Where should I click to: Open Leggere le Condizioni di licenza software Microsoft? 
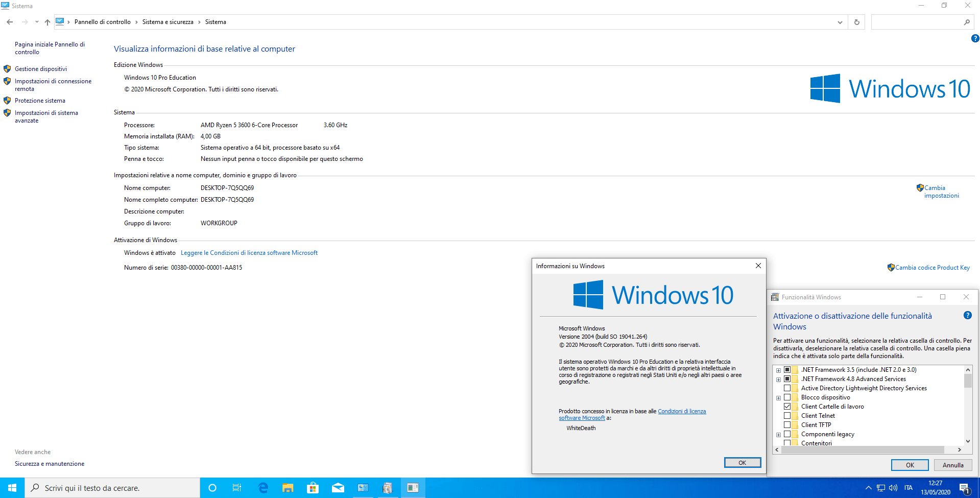pyautogui.click(x=249, y=253)
